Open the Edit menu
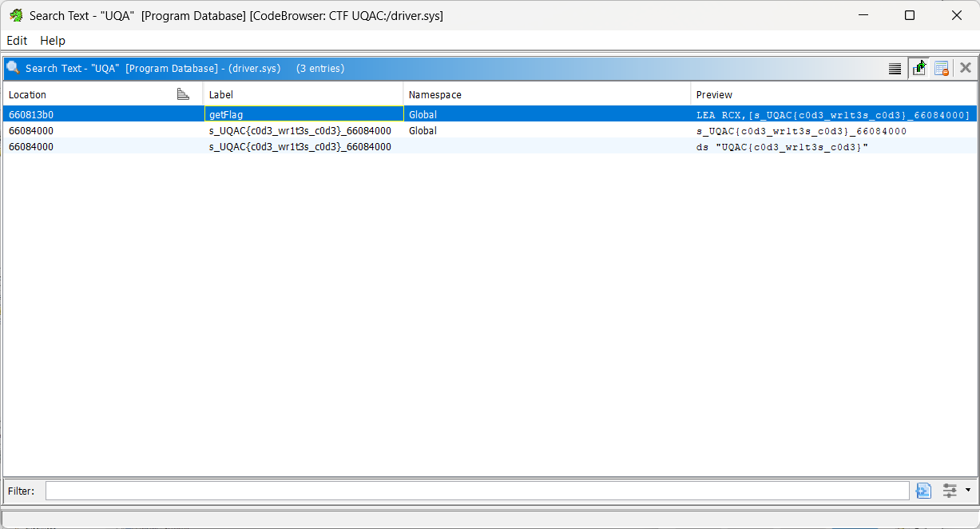 (x=17, y=41)
